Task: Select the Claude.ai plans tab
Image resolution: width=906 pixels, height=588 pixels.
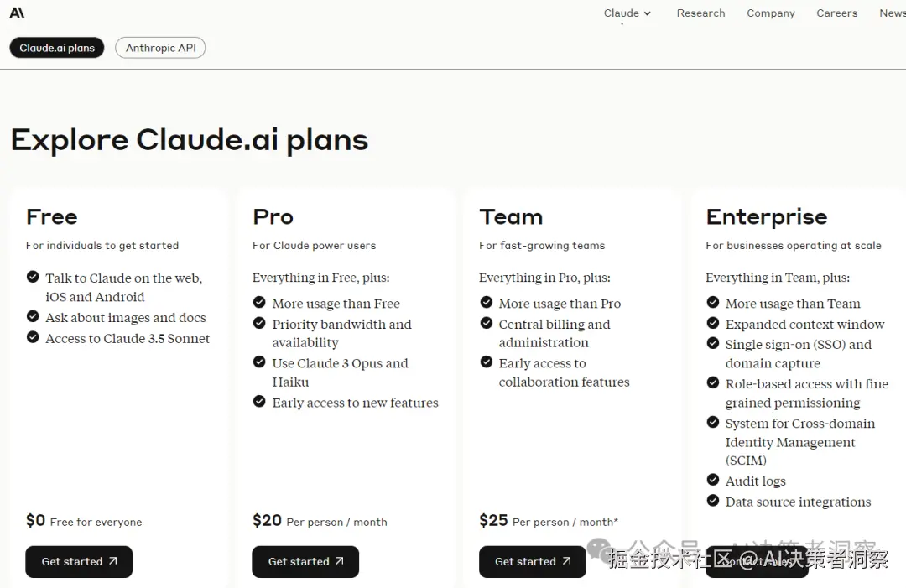Action: tap(57, 48)
